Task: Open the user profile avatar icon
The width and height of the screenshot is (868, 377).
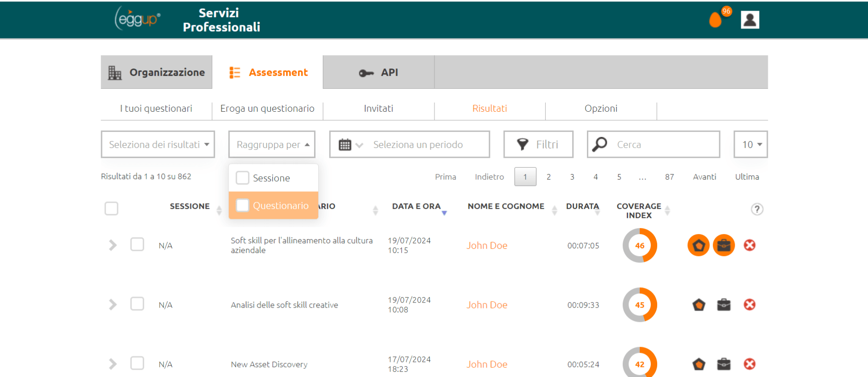Action: [x=750, y=19]
